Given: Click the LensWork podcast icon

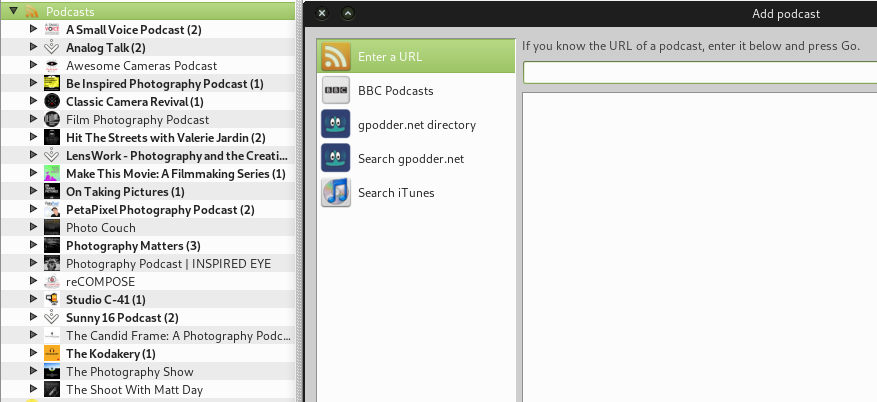Looking at the screenshot, I should (x=51, y=155).
